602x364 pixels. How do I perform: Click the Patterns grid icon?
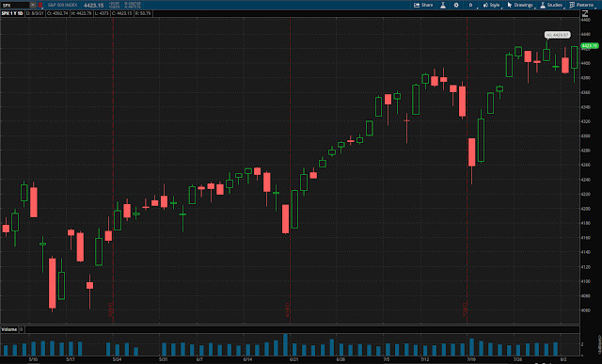pos(572,5)
